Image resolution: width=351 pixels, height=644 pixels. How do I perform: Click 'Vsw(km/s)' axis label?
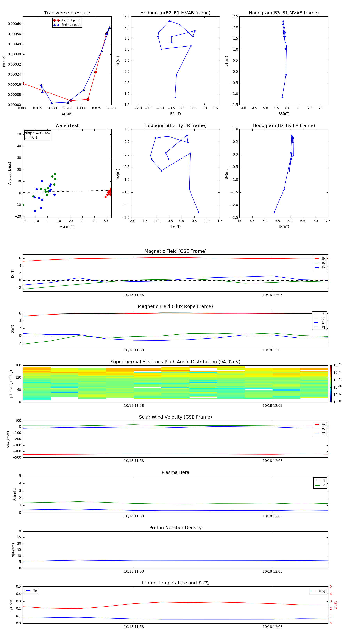point(8,439)
